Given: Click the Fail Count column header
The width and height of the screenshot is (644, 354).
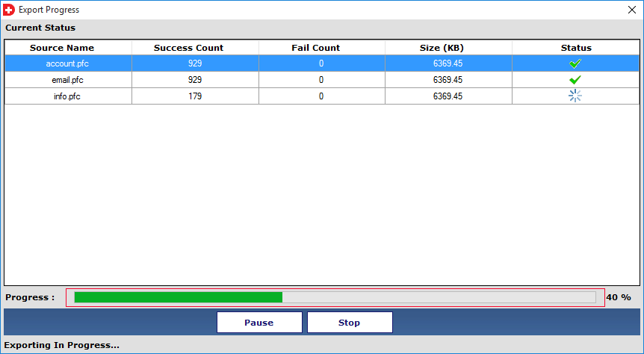Looking at the screenshot, I should 316,48.
